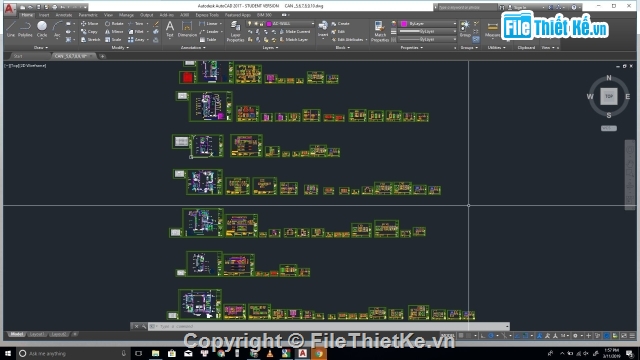Toggle MODEL space button in status bar
This screenshot has width=640, height=360.
[x=448, y=336]
